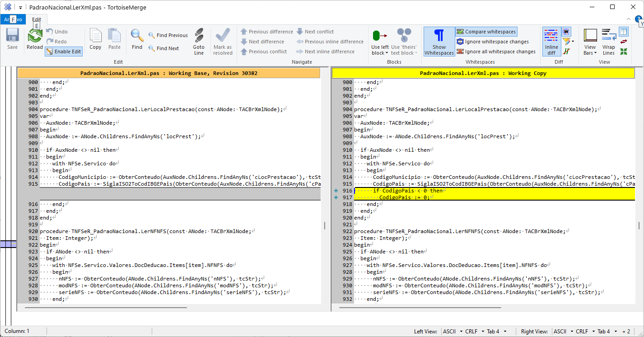Toggle ignore comments slashes icon
Image resolution: width=644 pixels, height=337 pixels.
[566, 51]
